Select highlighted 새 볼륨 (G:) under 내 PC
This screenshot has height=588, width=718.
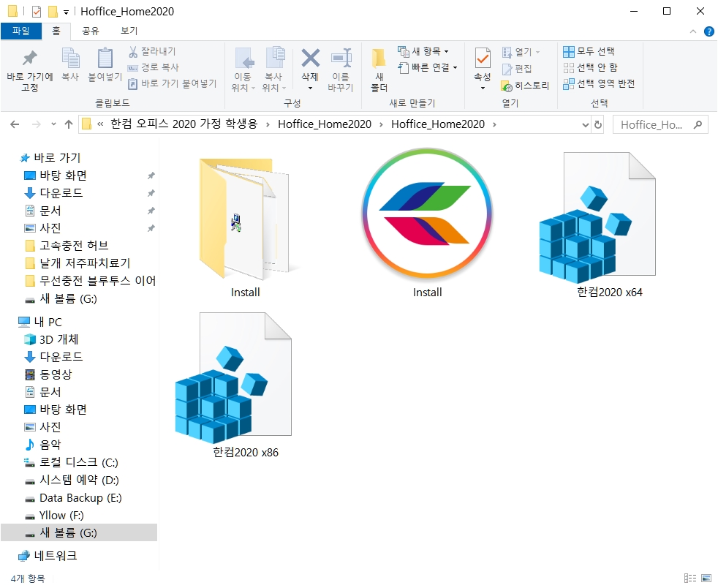pyautogui.click(x=79, y=532)
